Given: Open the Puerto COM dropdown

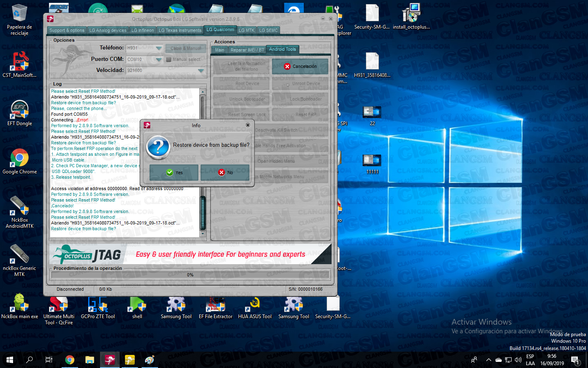Looking at the screenshot, I should point(159,60).
